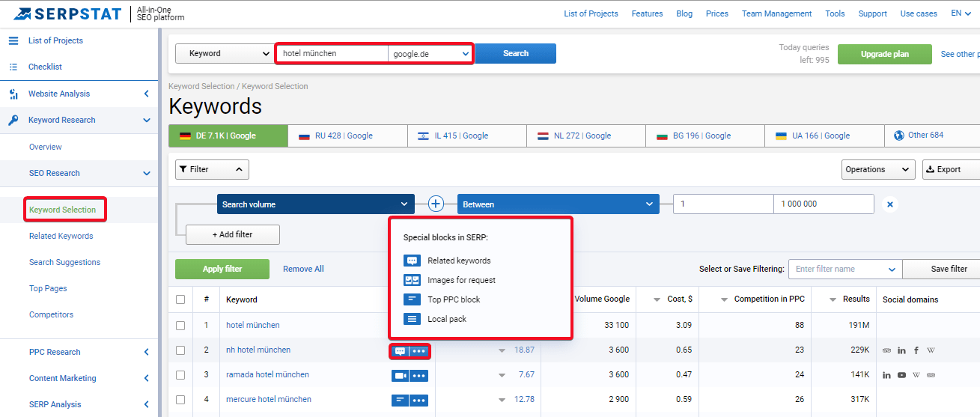Check the box for hotel münchen row
The height and width of the screenshot is (417, 980).
(x=180, y=326)
